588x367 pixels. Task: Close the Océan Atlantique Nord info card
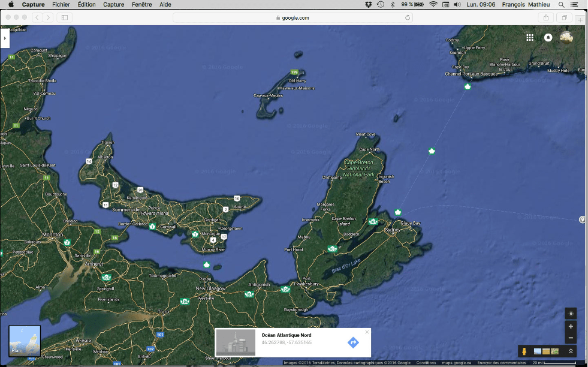(x=367, y=332)
